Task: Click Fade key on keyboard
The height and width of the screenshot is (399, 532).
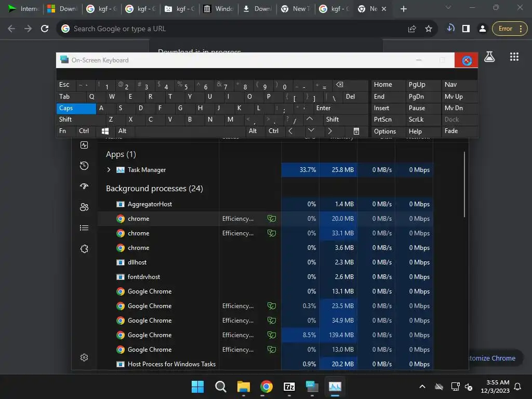Action: point(459,131)
